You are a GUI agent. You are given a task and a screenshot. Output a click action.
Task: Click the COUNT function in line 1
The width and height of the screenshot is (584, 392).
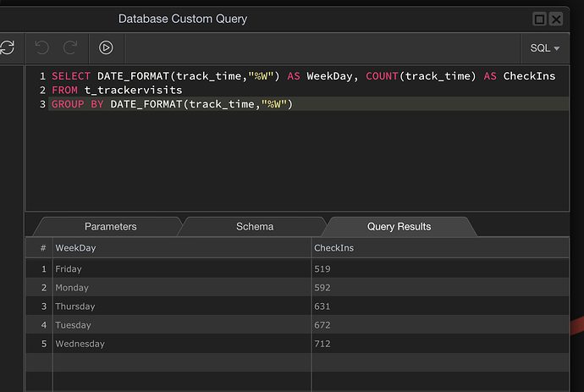[382, 76]
